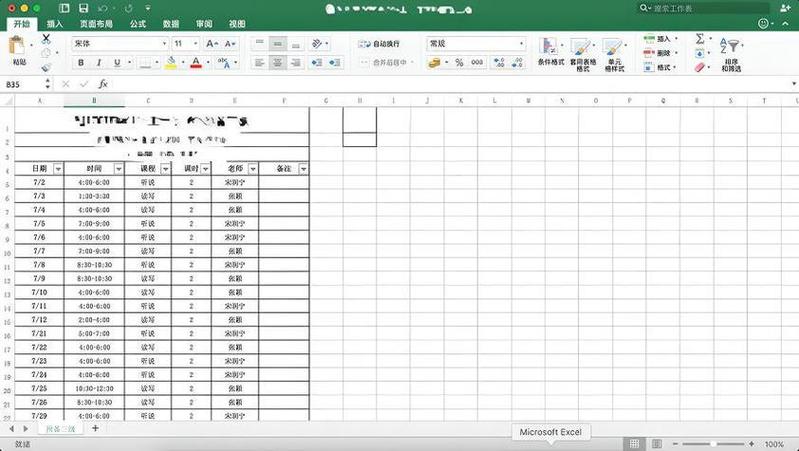
Task: Open Sort and Filter (排序和筛选)
Action: tap(731, 55)
